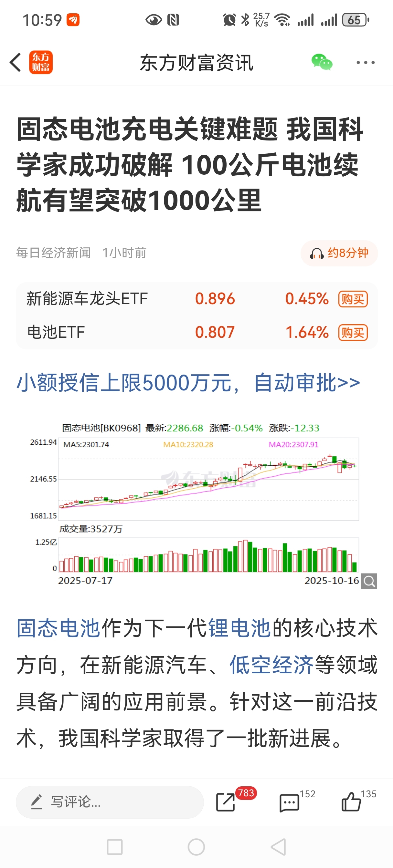Open the 东方财富 app logo

(x=41, y=62)
